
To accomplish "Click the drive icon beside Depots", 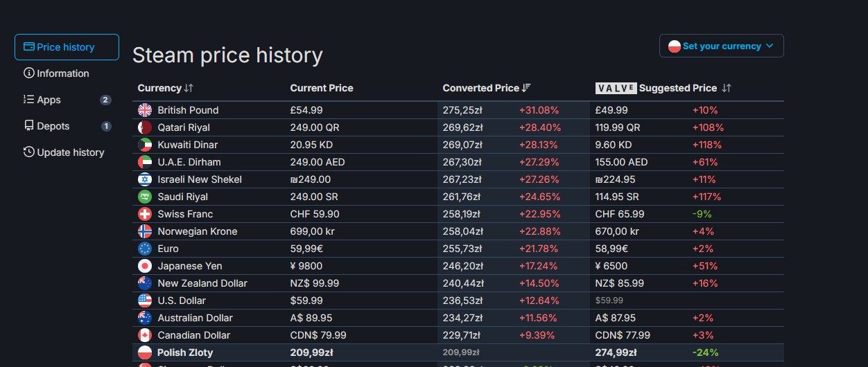I will [29, 126].
